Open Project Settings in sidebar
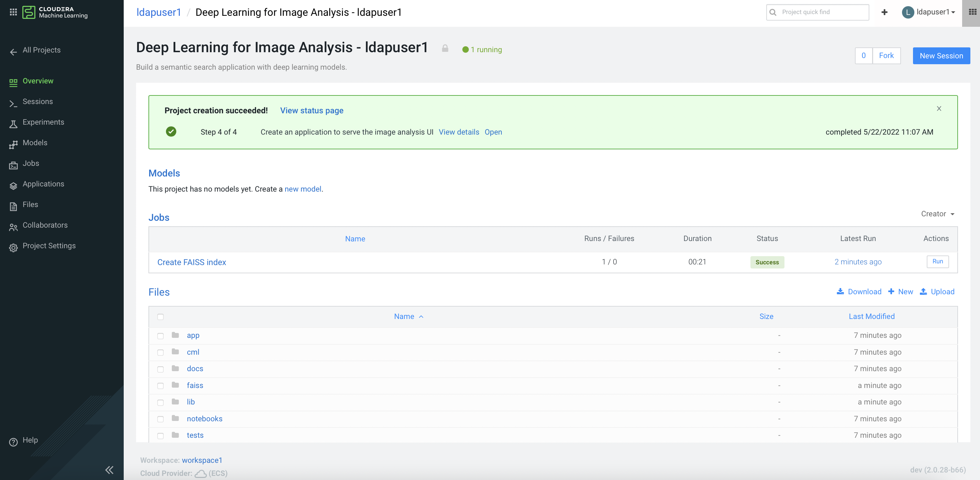The width and height of the screenshot is (980, 480). coord(49,245)
